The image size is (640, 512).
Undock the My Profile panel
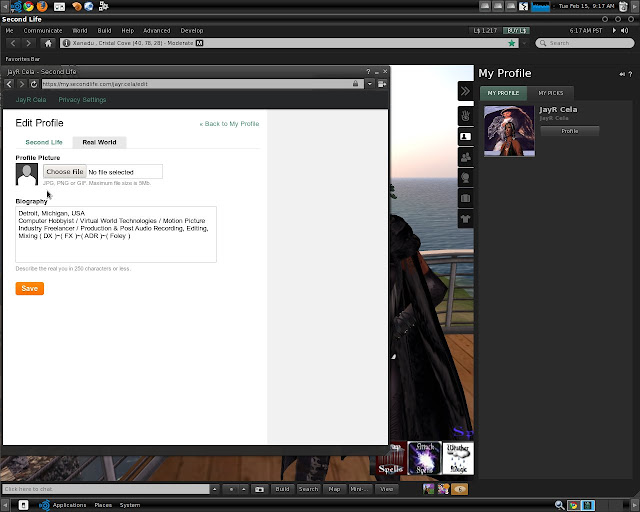pos(622,74)
